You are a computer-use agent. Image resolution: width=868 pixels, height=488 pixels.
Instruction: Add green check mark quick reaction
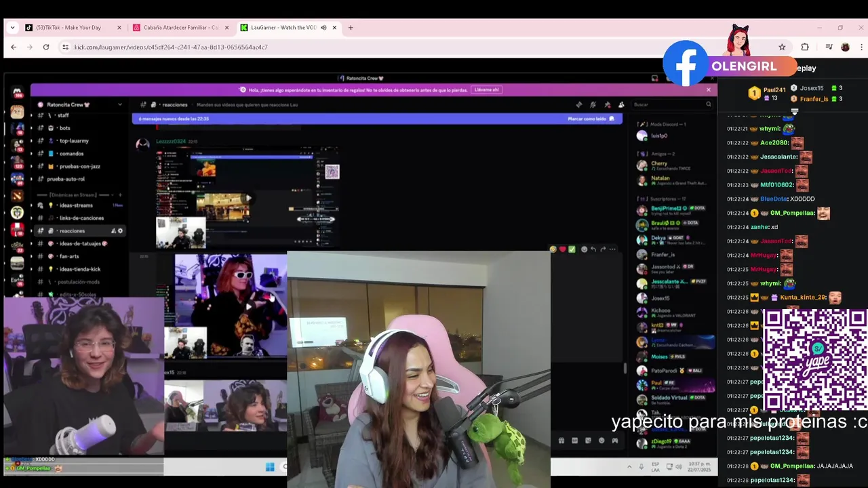[572, 249]
